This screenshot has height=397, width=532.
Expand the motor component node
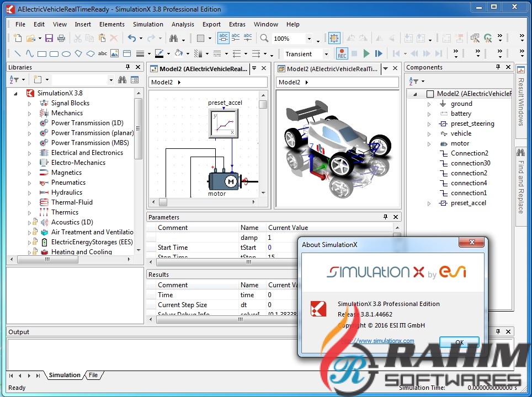click(x=429, y=144)
